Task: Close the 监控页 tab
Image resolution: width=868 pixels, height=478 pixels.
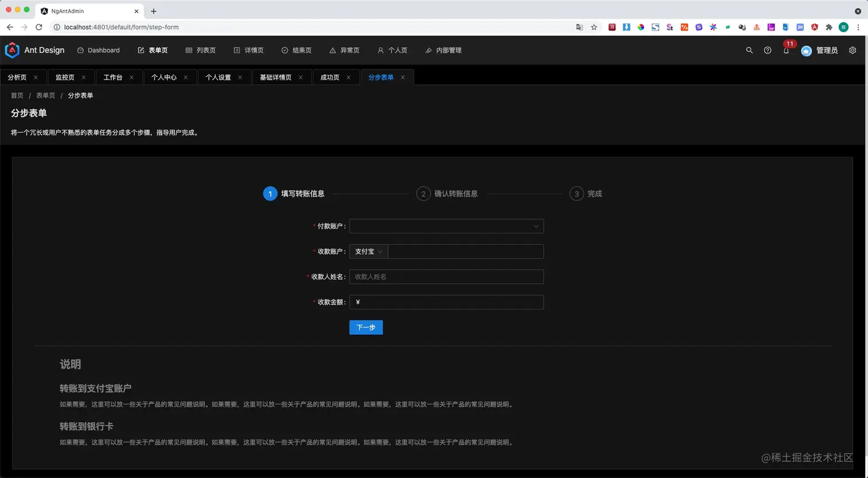Action: pyautogui.click(x=83, y=78)
